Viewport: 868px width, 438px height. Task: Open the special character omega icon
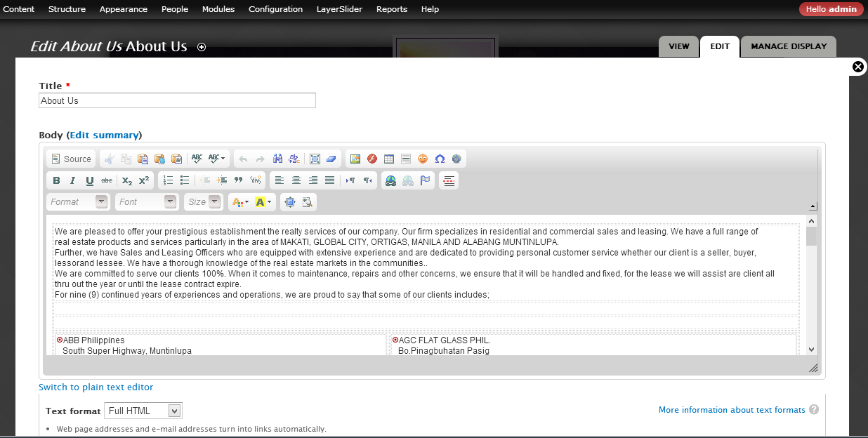point(440,159)
